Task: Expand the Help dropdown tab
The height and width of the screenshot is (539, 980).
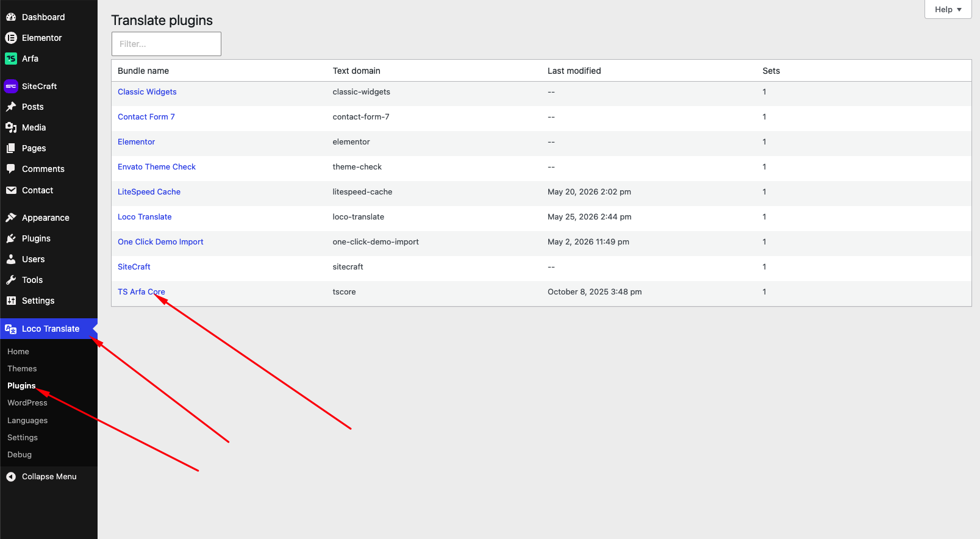Action: click(948, 9)
